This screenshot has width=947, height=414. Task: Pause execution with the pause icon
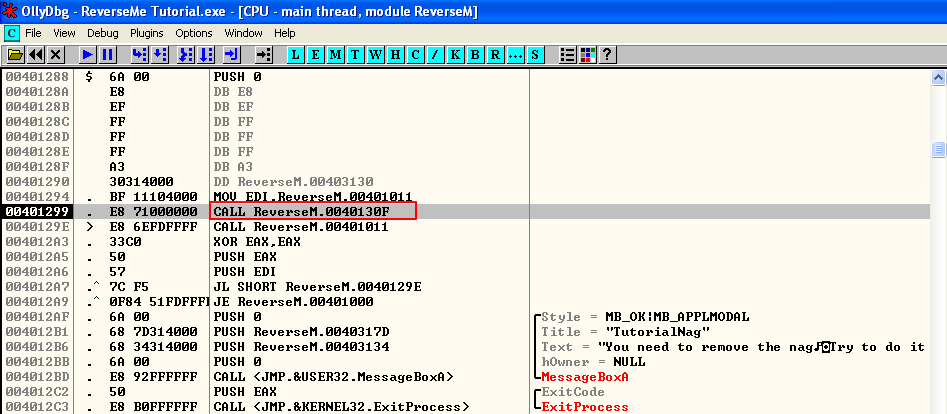coord(108,55)
